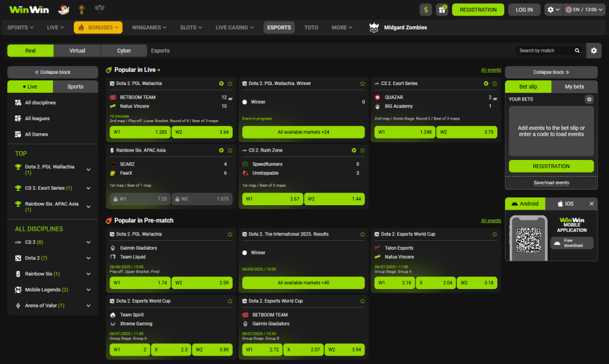
Task: Close the mobile app promo panel
Action: (x=592, y=203)
